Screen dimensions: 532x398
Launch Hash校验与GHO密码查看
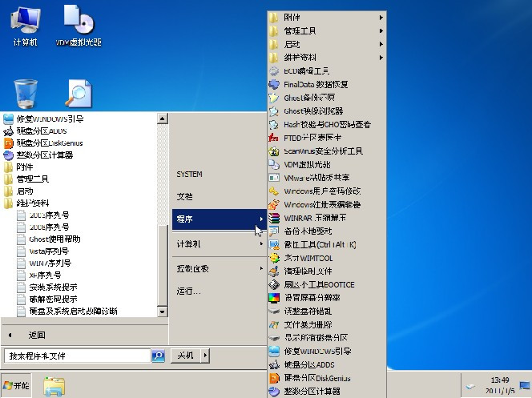tap(327, 124)
